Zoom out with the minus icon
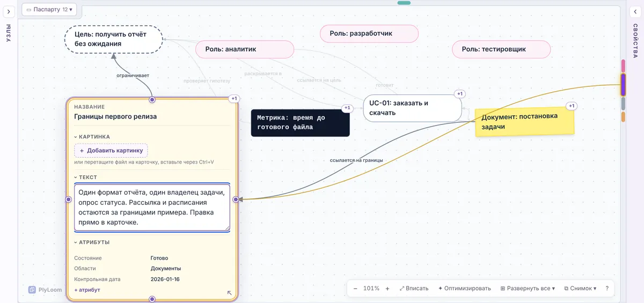Viewport: 644px width, 303px height. coord(355,289)
